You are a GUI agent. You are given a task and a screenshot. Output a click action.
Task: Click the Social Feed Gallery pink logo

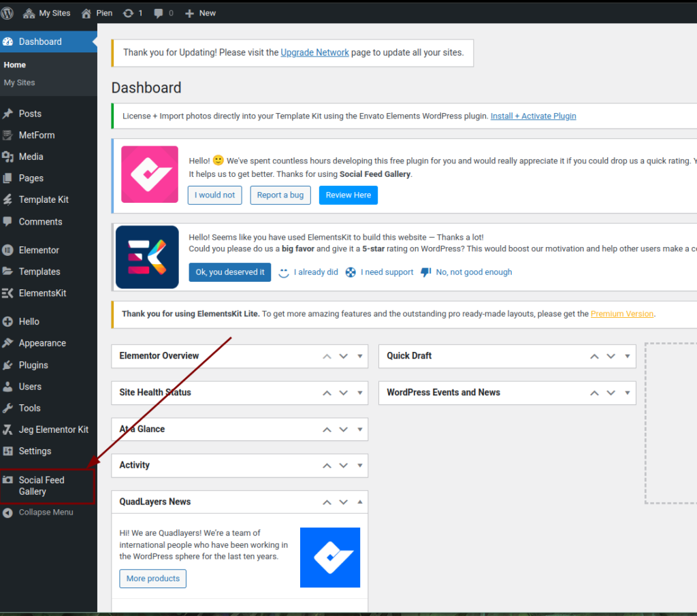150,174
